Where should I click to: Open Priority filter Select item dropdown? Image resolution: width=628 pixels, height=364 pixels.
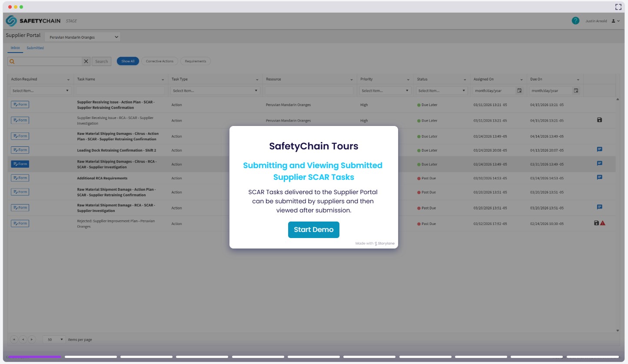coord(385,91)
